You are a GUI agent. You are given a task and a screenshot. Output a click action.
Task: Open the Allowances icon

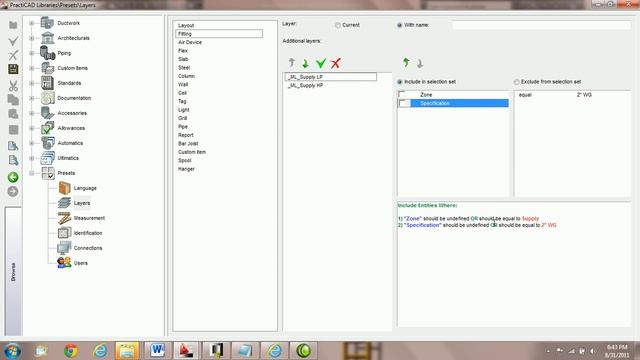coord(47,128)
